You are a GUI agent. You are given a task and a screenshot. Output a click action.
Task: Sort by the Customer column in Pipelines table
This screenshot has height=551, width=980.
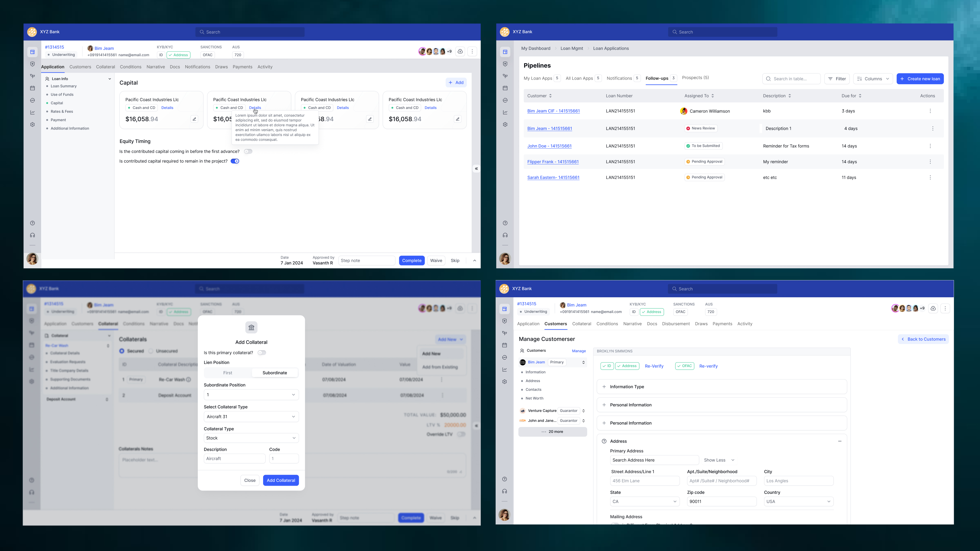[x=550, y=96]
